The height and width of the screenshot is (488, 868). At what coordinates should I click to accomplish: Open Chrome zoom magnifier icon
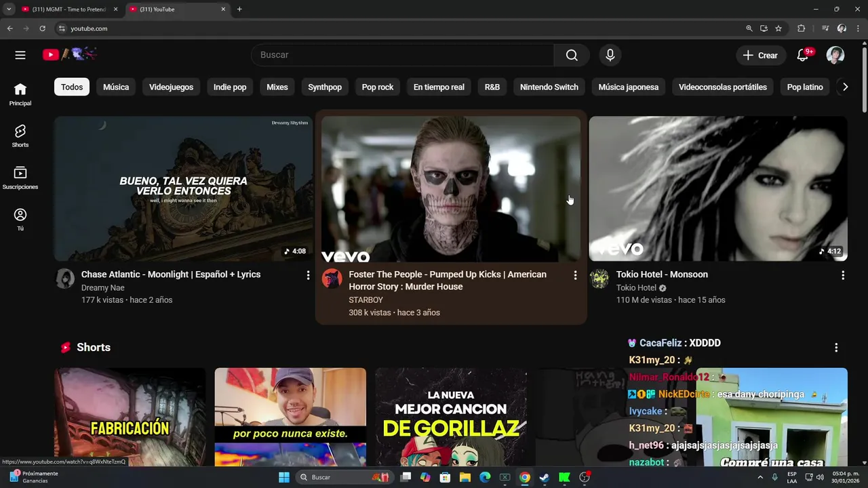click(749, 28)
